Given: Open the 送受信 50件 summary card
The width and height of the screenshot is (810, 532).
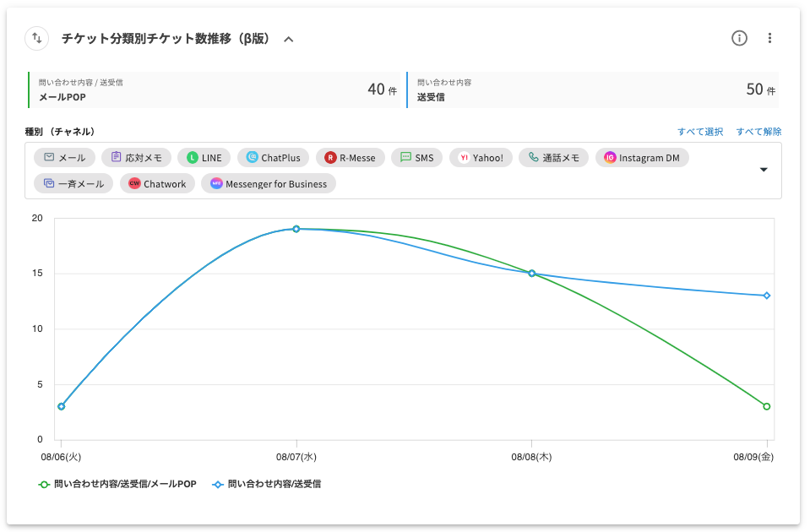Looking at the screenshot, I should point(592,90).
